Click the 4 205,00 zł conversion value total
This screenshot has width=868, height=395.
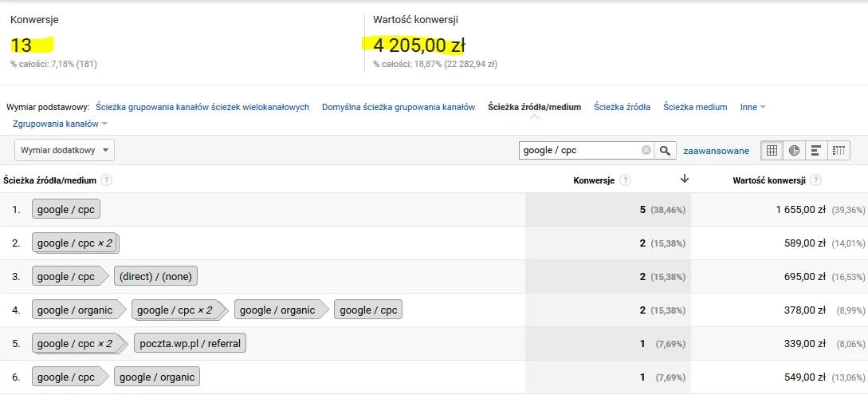click(419, 45)
